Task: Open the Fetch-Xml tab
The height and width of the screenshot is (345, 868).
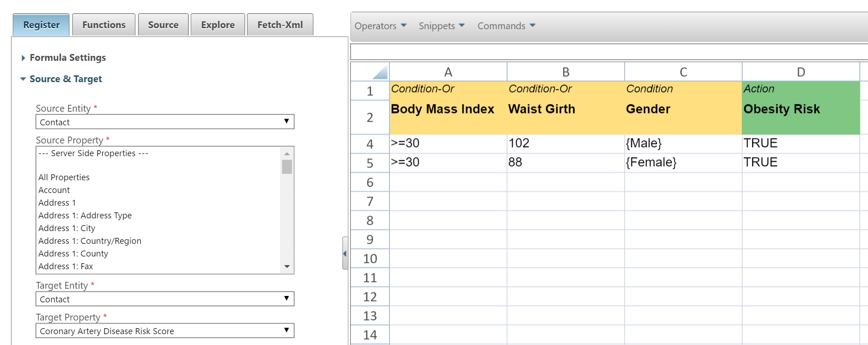Action: [280, 25]
